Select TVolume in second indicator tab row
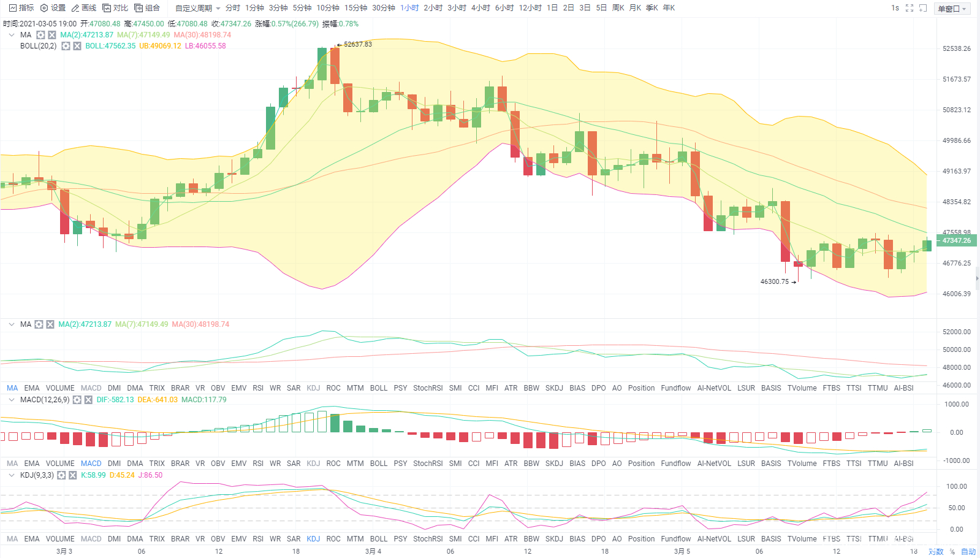This screenshot has width=980, height=558. (x=802, y=464)
